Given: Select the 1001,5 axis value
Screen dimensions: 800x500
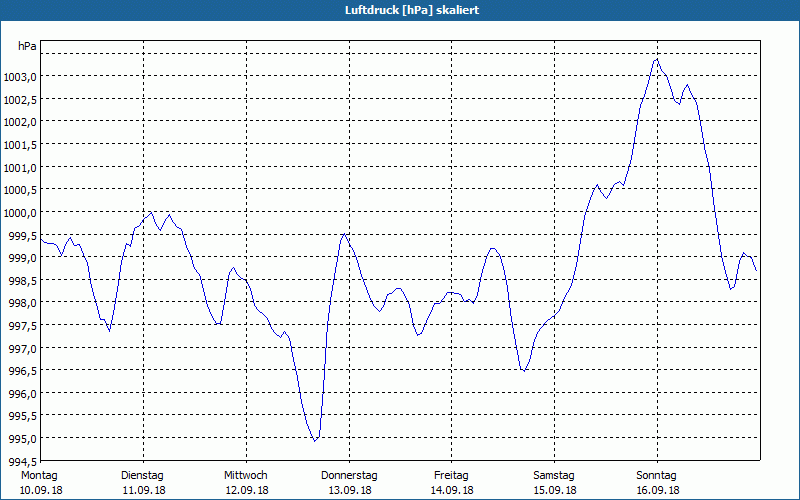Looking at the screenshot, I should 20,145.
